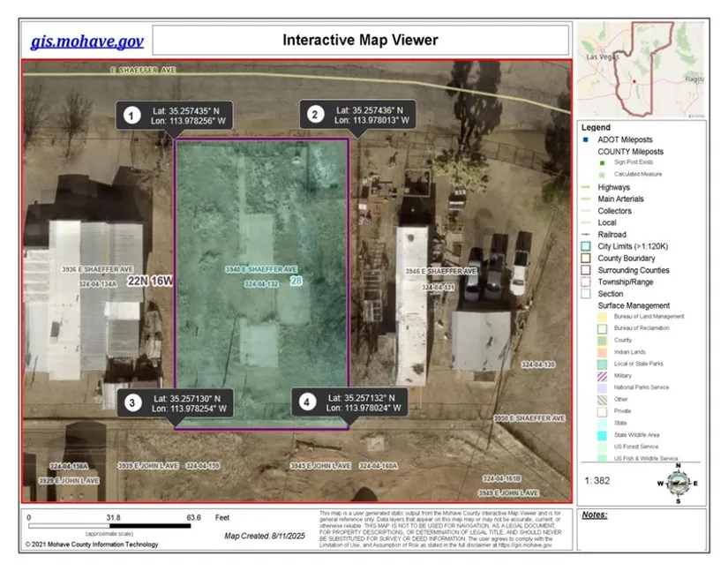The width and height of the screenshot is (728, 571).
Task: Click marker number 4 on the map
Action: pos(307,402)
